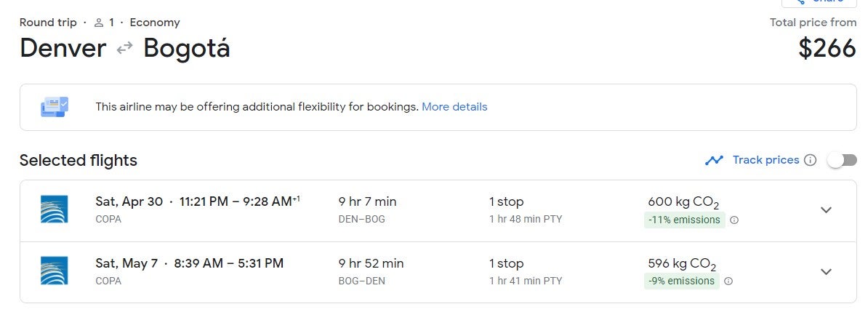
Task: Click the passenger count person icon
Action: (x=99, y=23)
